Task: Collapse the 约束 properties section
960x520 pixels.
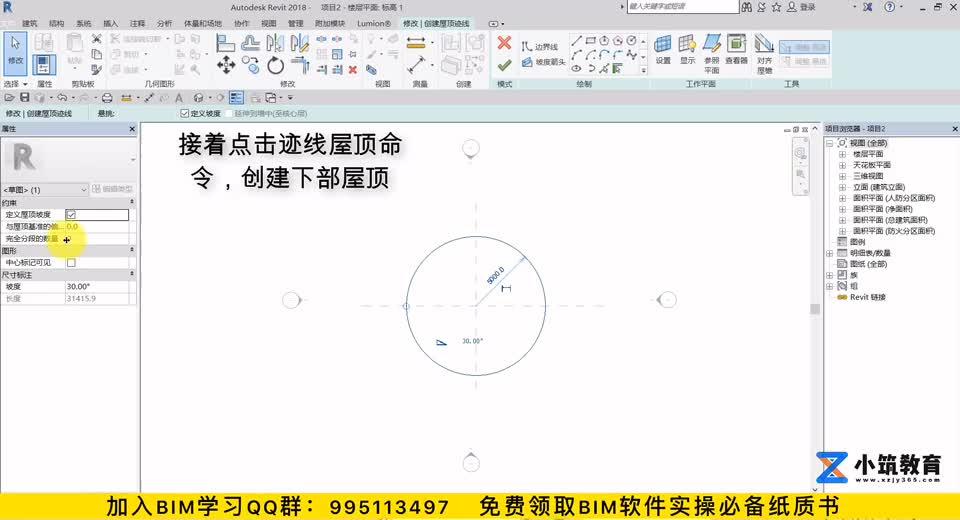Action: coord(132,203)
